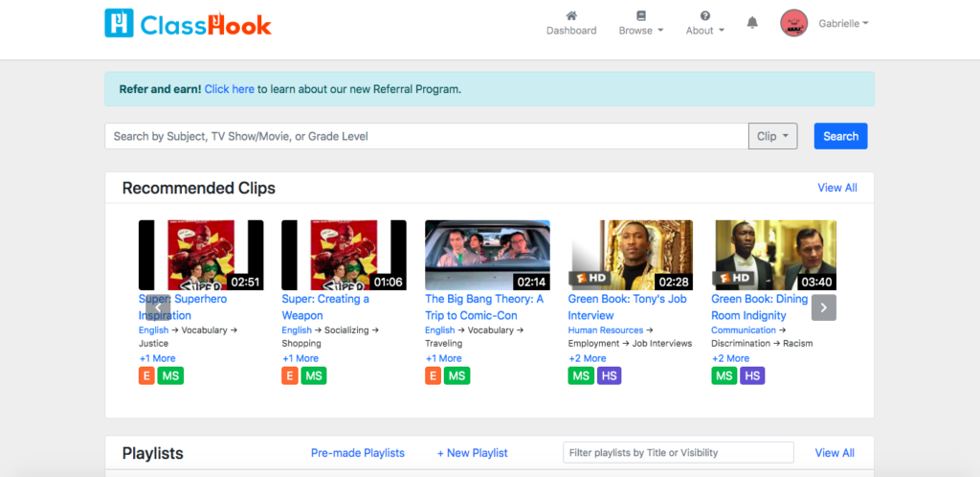Screen dimensions: 980x477
Task: Click Human Resources subject link
Action: coord(606,330)
